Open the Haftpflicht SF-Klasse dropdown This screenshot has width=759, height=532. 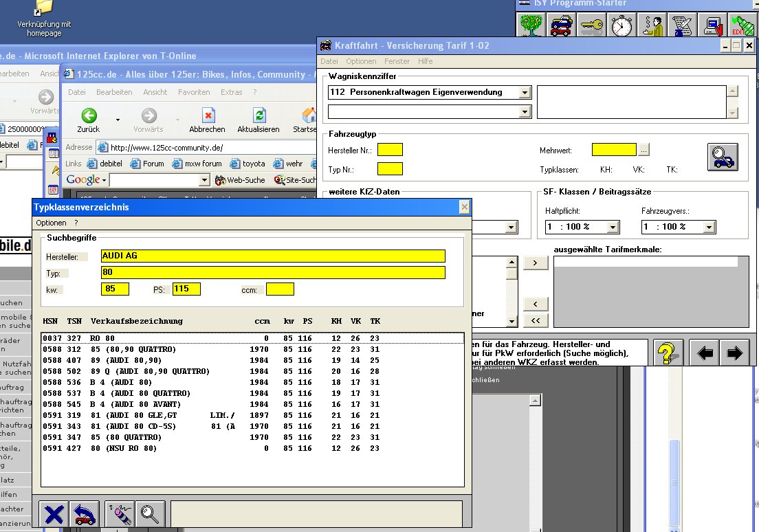coord(613,227)
